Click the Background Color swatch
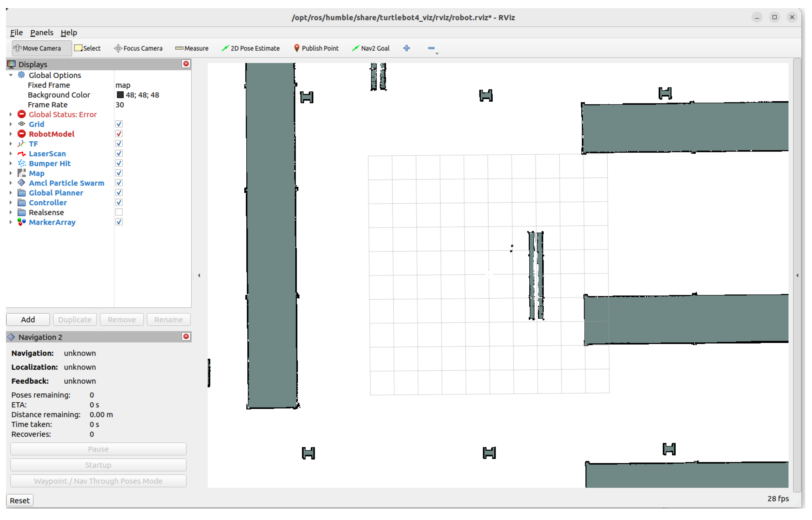 [120, 95]
